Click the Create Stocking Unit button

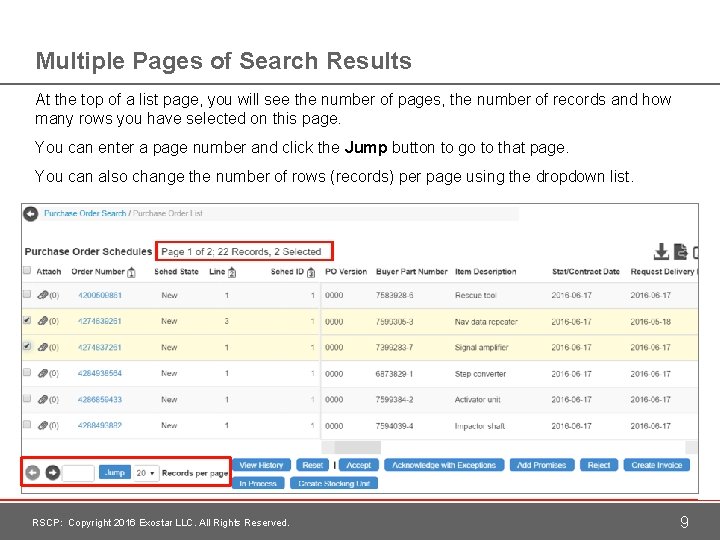click(x=334, y=483)
